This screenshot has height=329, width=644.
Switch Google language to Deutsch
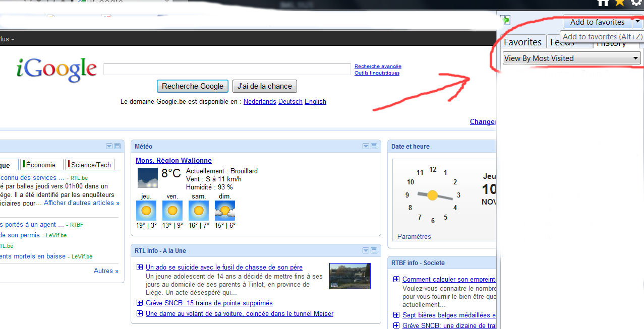290,102
